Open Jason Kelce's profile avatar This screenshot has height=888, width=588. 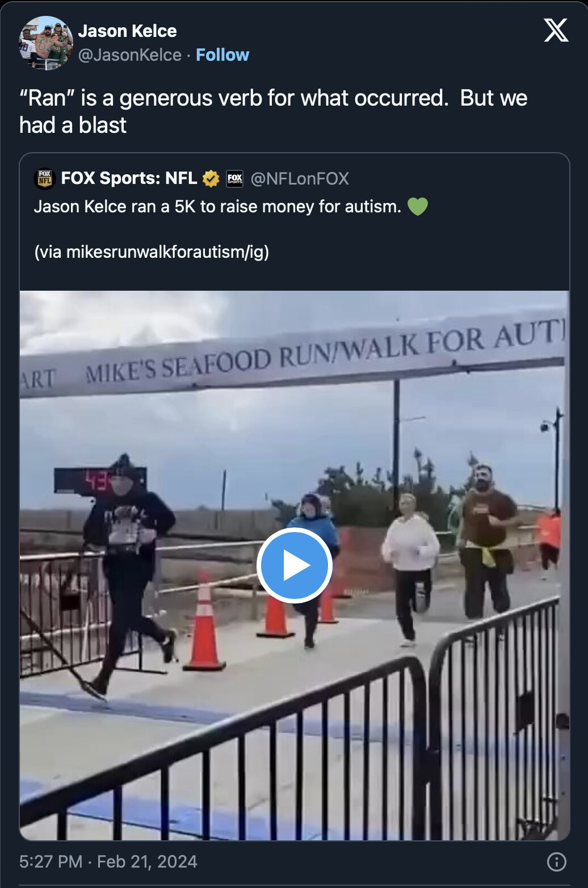pos(45,43)
